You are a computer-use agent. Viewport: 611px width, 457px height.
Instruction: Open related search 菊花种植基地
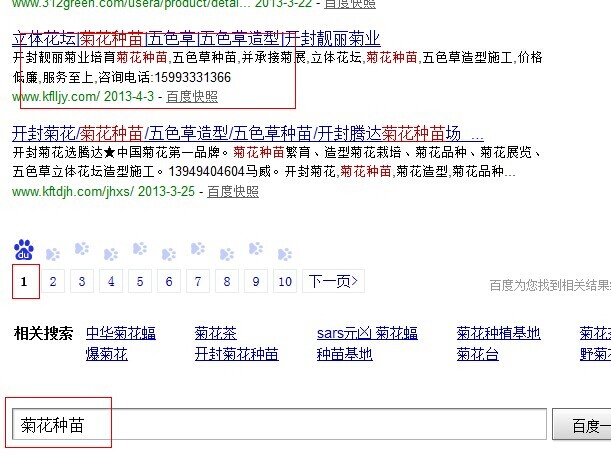pos(498,333)
